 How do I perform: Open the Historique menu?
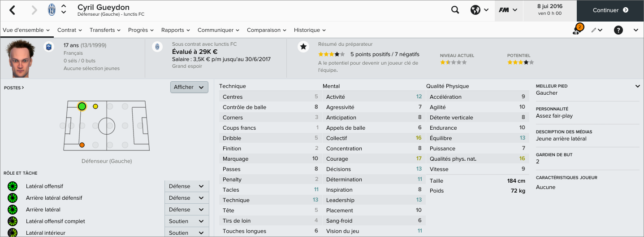click(310, 30)
